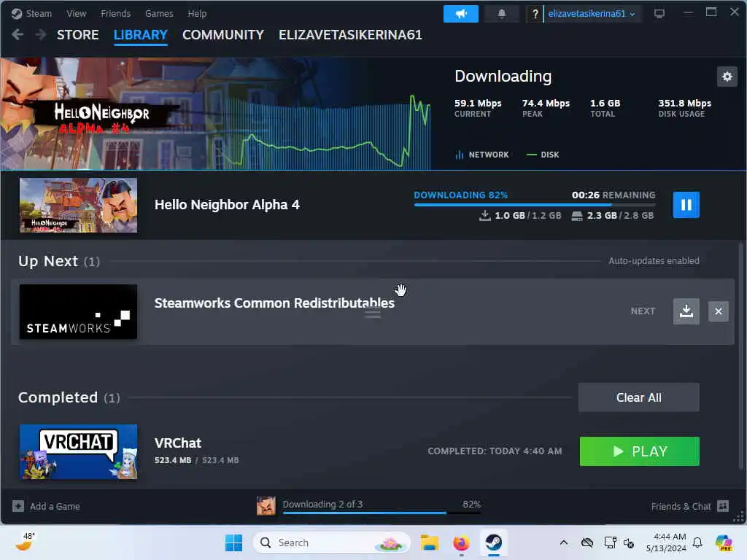747x560 pixels.
Task: Click the Clear All button
Action: [x=638, y=397]
